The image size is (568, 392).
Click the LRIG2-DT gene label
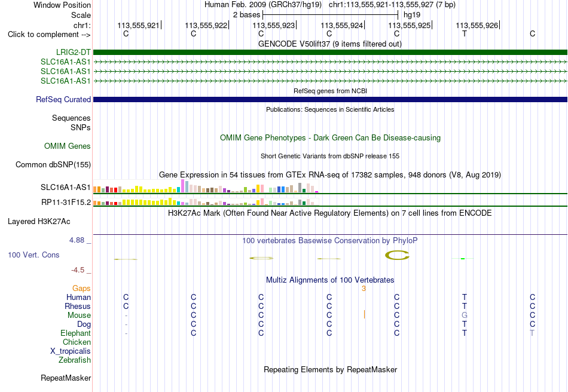73,53
